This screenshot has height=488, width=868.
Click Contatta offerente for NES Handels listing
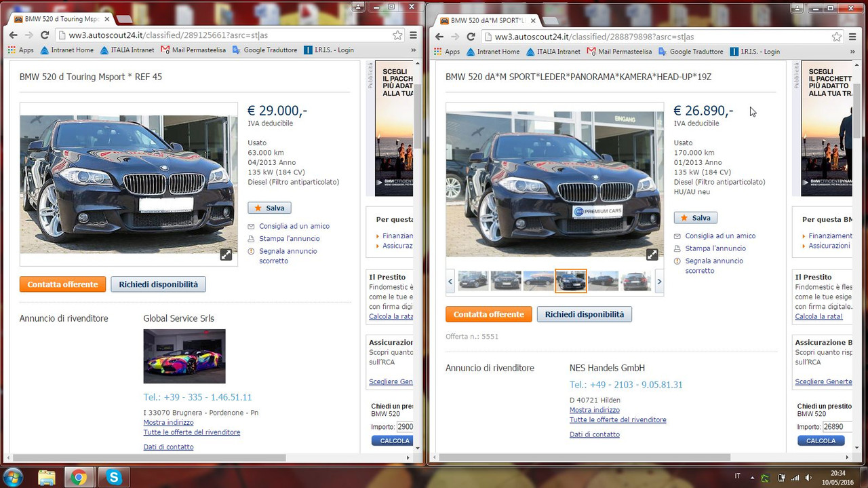click(x=488, y=314)
